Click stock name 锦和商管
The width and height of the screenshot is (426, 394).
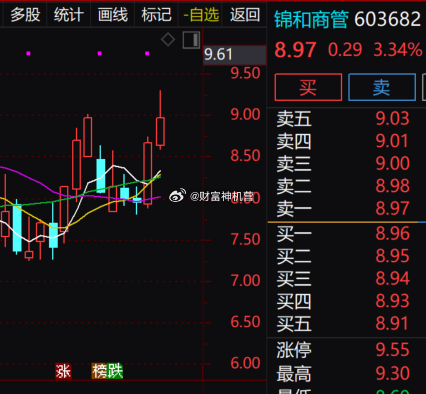click(x=311, y=19)
